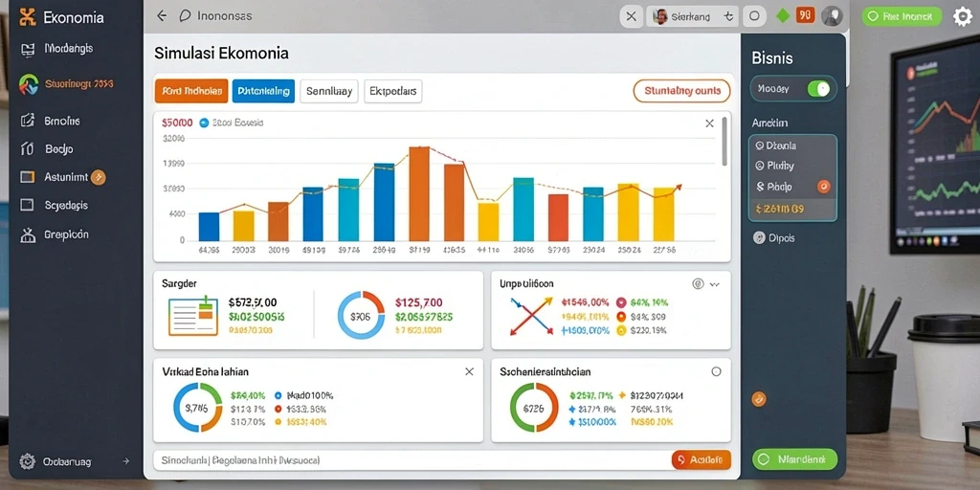Click the chart panel vertical scrollbar
This screenshot has width=980, height=490.
(725, 141)
